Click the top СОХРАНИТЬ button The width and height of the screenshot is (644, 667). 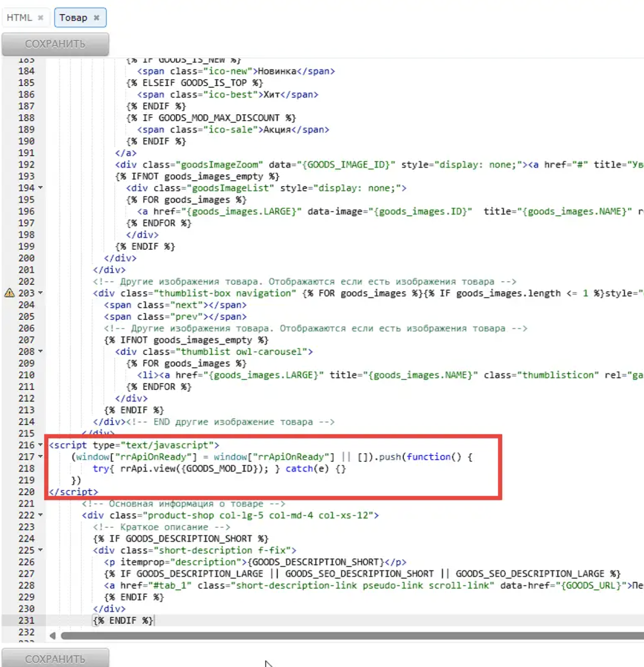[55, 44]
